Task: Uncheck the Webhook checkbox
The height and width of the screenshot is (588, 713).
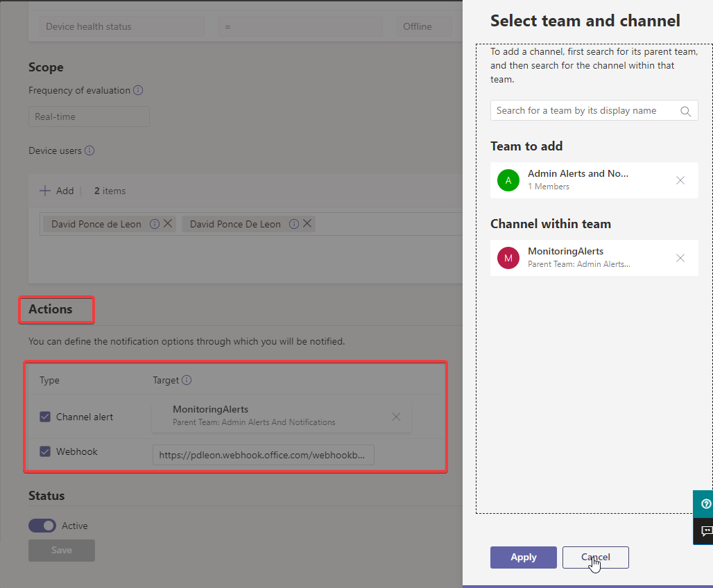Action: click(45, 451)
